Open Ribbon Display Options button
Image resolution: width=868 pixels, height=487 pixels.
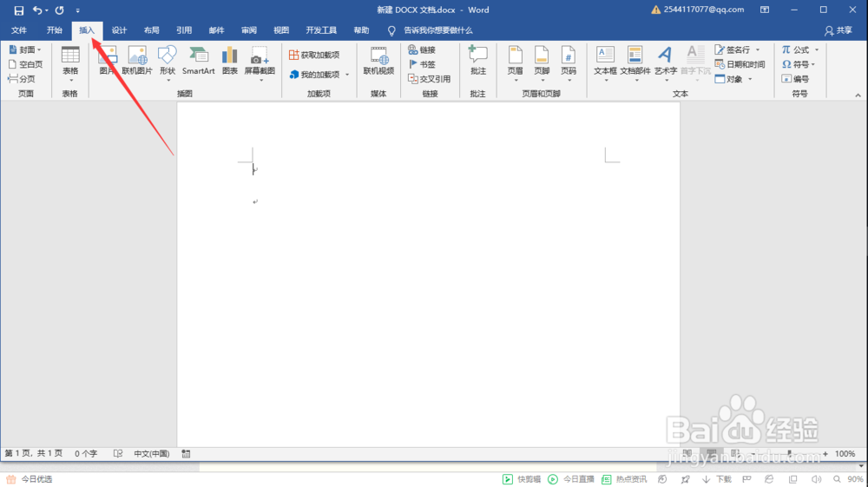click(x=765, y=10)
